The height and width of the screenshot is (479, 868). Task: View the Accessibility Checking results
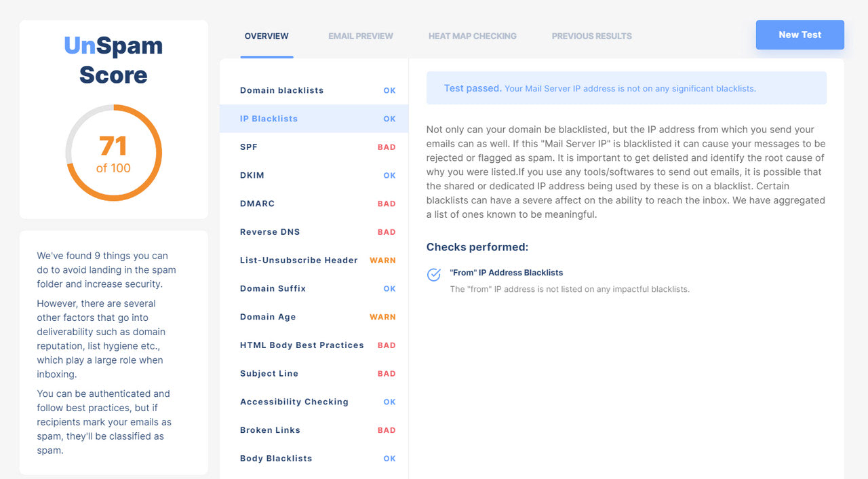(314, 402)
